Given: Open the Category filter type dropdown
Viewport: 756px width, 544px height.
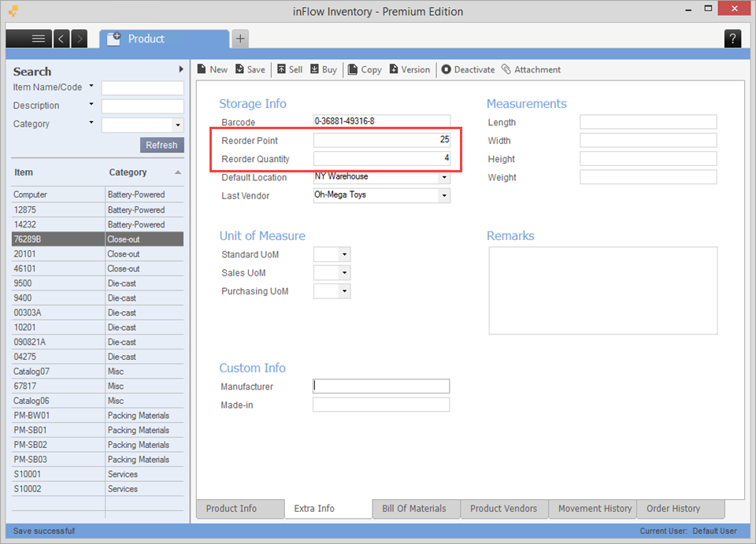Looking at the screenshot, I should click(91, 122).
